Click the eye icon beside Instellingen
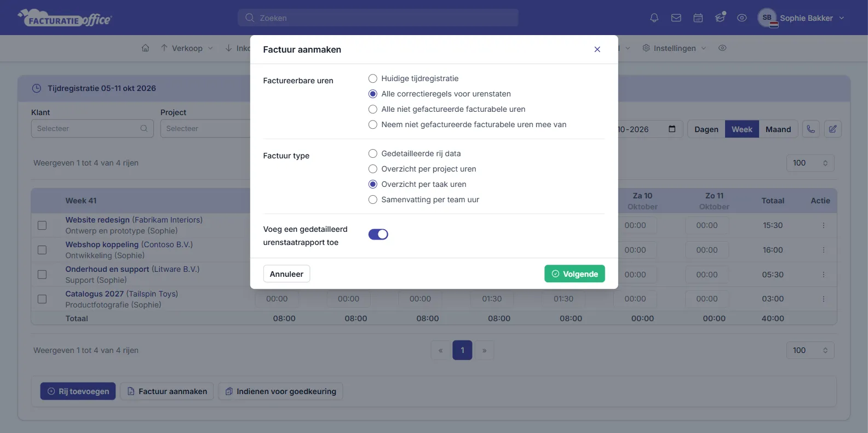This screenshot has width=868, height=433. (722, 48)
